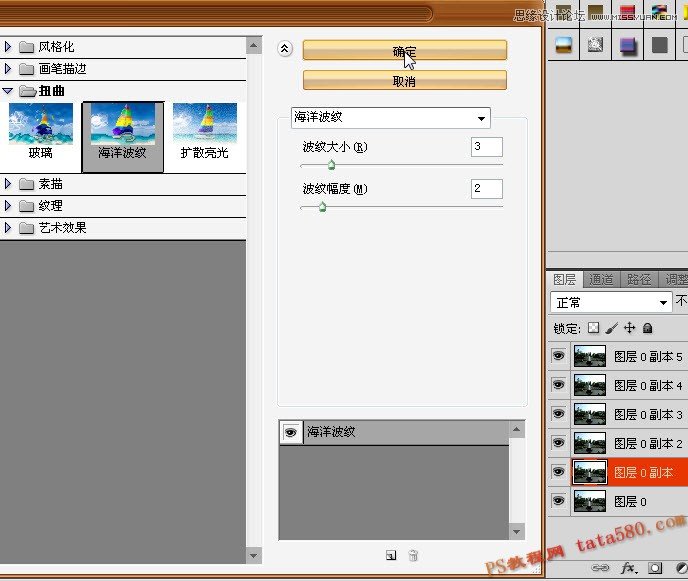
Task: Open the 海洋波纹 filter dropdown
Action: [391, 118]
